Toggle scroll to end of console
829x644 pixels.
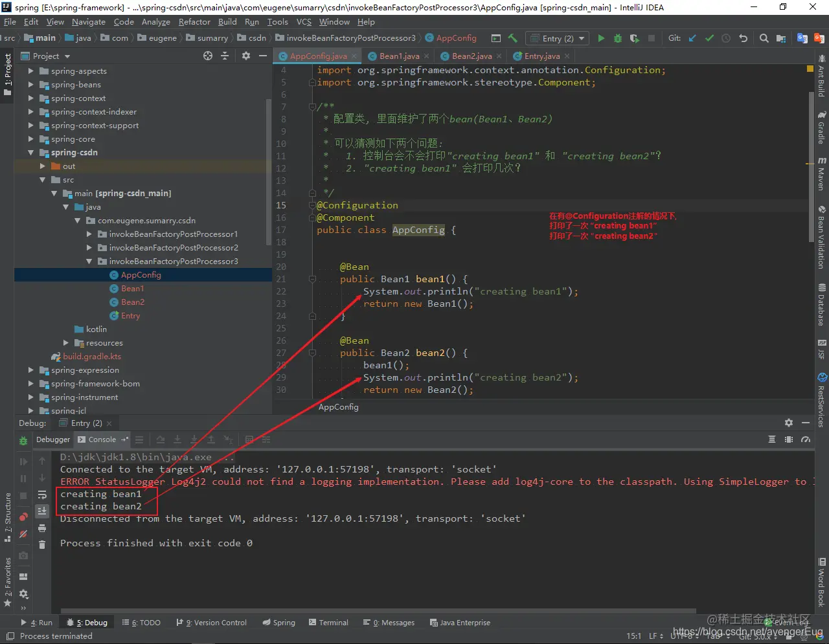tap(42, 511)
